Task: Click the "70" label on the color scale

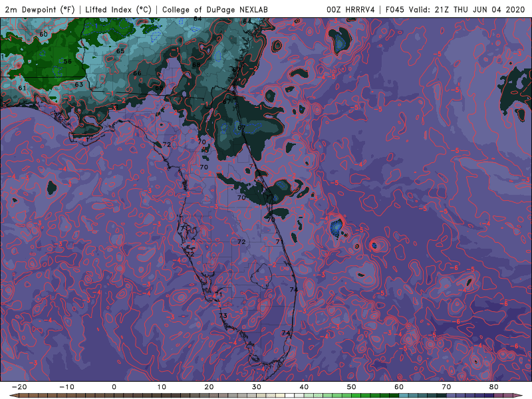Action: click(x=446, y=387)
